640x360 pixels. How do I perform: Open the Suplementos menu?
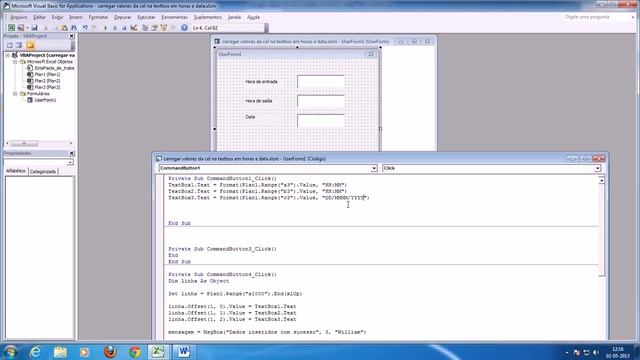207,17
